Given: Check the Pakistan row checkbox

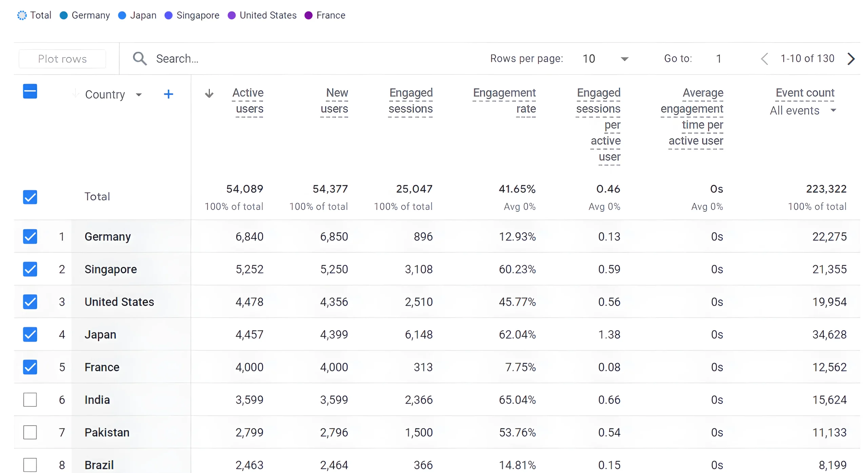Looking at the screenshot, I should [30, 432].
